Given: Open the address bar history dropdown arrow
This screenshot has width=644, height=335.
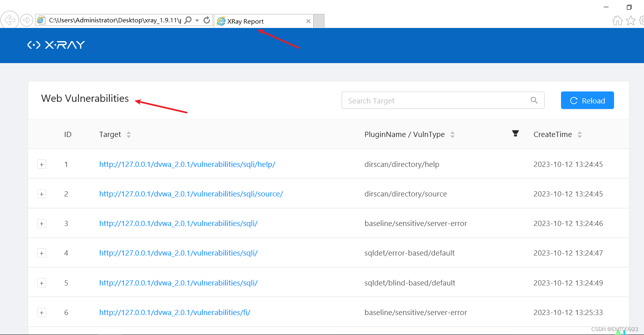Looking at the screenshot, I should [x=197, y=20].
